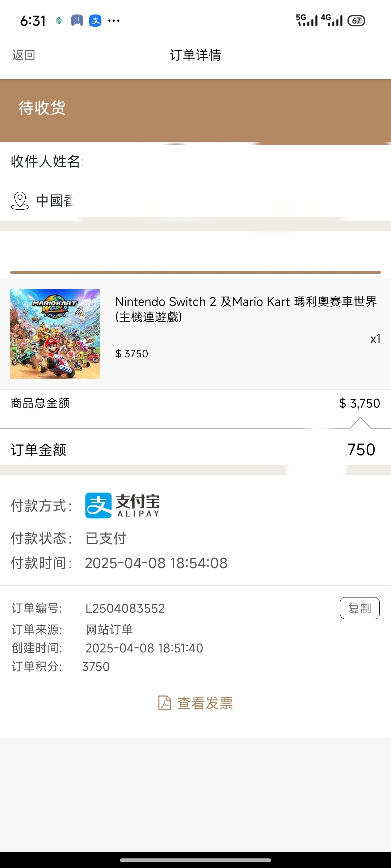The width and height of the screenshot is (391, 868).
Task: Tap the 5G signal strength icon
Action: tap(307, 20)
